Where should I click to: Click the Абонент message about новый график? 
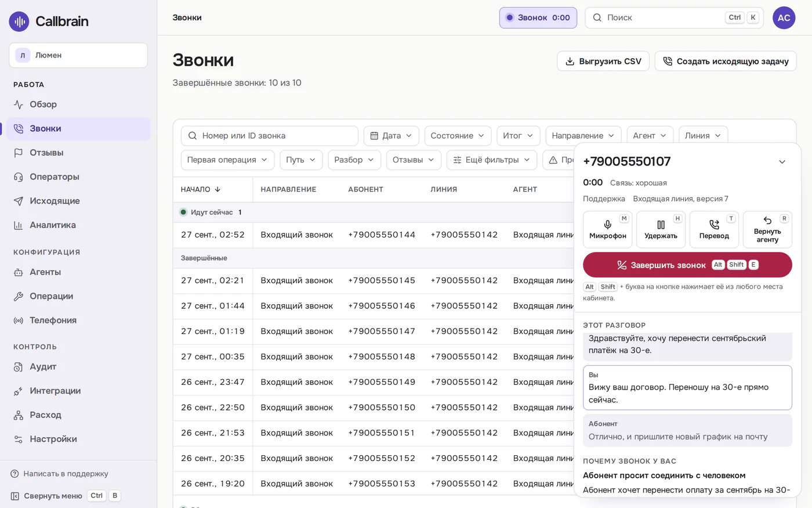point(687,431)
